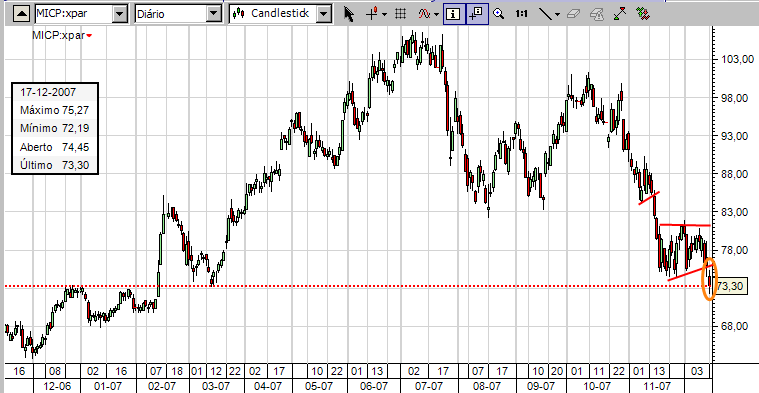Click the 02-07 month label
The width and height of the screenshot is (759, 393).
(x=162, y=386)
